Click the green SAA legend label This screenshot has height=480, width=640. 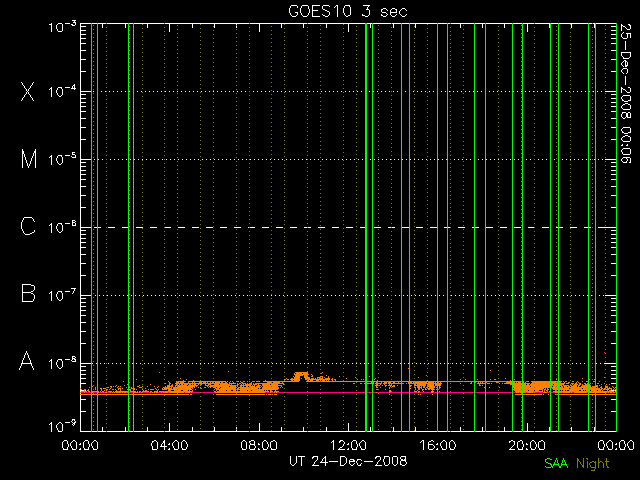556,463
